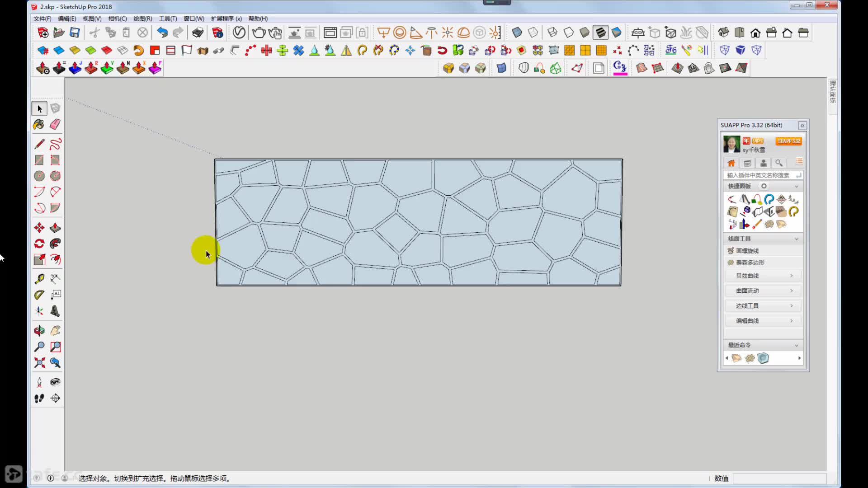This screenshot has width=868, height=488.
Task: Click the Joint Push Pull J icon
Action: point(75,68)
